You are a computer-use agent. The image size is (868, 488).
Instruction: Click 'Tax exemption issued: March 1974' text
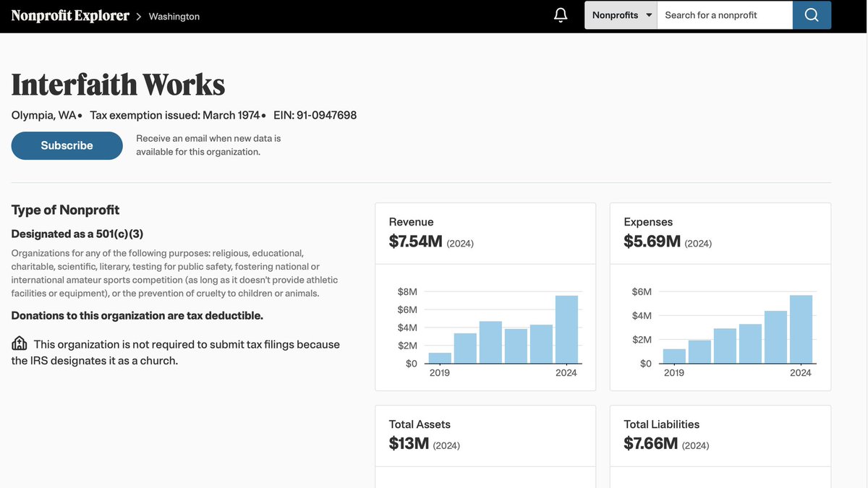tap(174, 115)
